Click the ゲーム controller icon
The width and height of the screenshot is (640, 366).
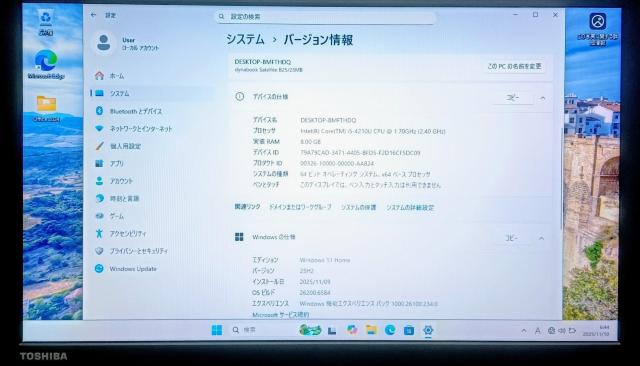coord(99,216)
